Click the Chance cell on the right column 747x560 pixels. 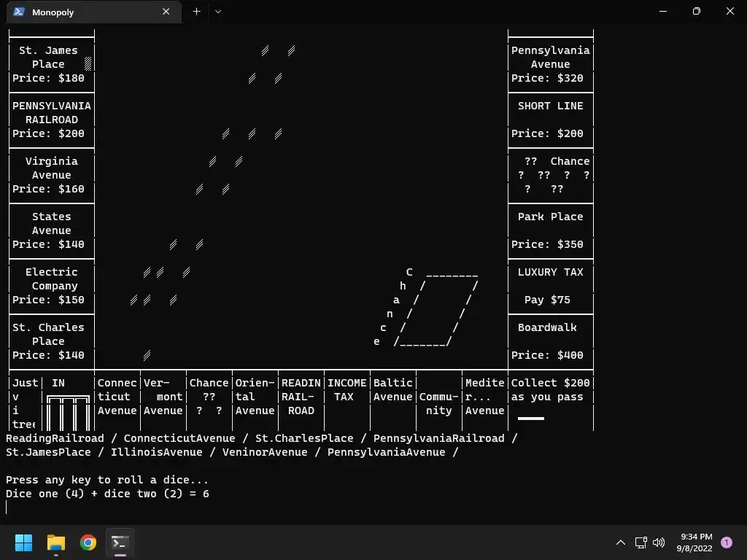551,175
